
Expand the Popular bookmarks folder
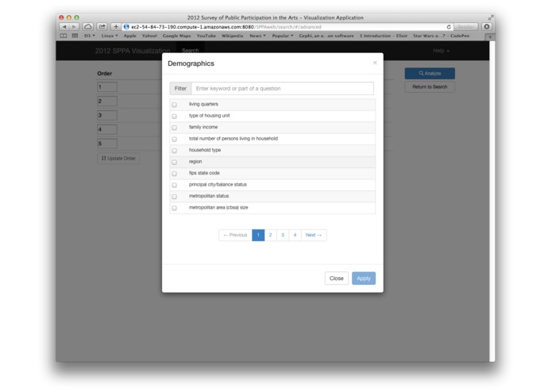pos(283,36)
